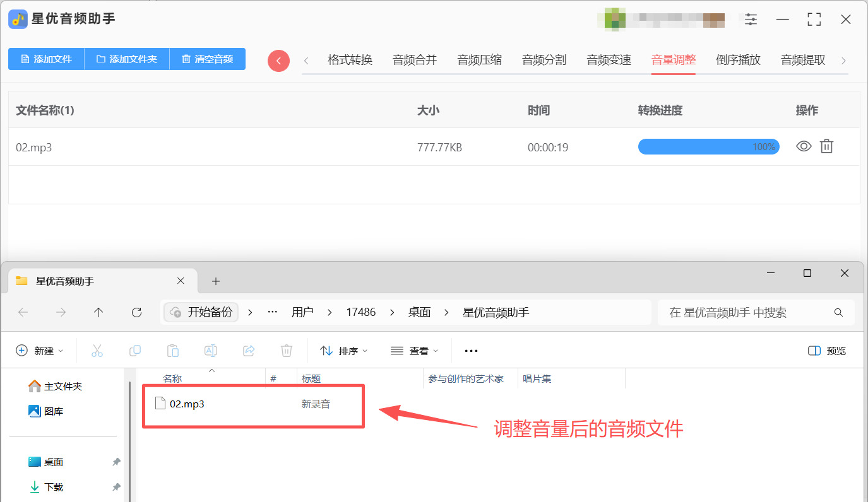Click 星优音频助手 in the address path

(496, 312)
